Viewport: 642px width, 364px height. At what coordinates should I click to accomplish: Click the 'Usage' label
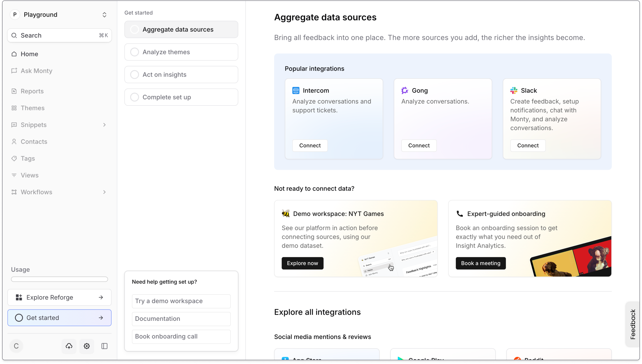[x=20, y=269]
